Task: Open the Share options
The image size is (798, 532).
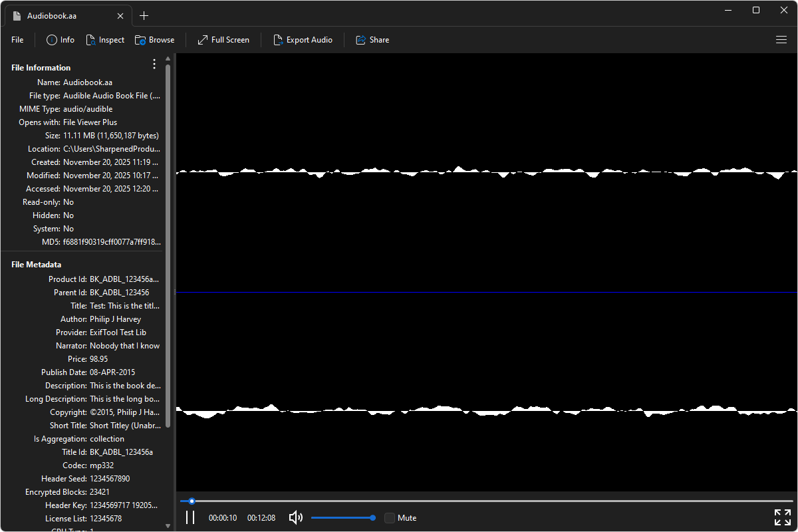Action: point(372,40)
